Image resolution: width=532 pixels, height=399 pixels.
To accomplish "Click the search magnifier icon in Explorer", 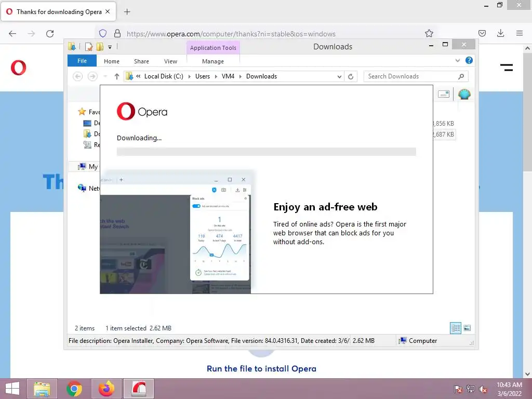I will pyautogui.click(x=461, y=76).
